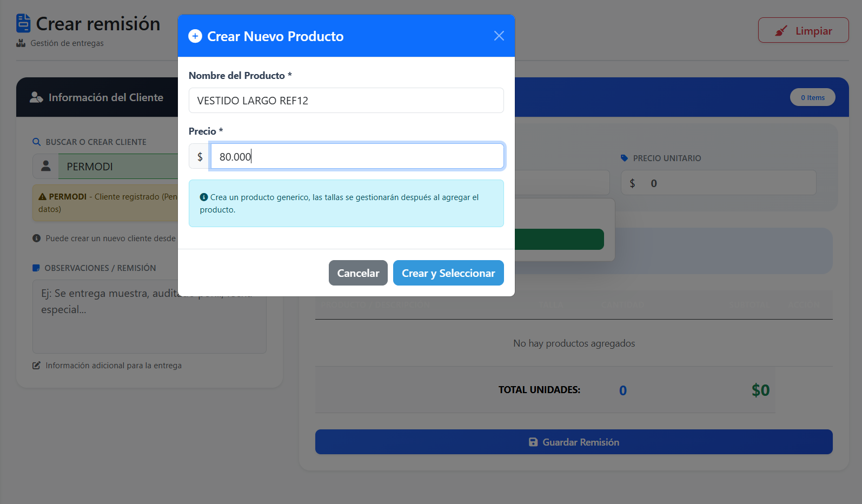This screenshot has height=504, width=862.
Task: Click the Limpiar button
Action: [803, 30]
